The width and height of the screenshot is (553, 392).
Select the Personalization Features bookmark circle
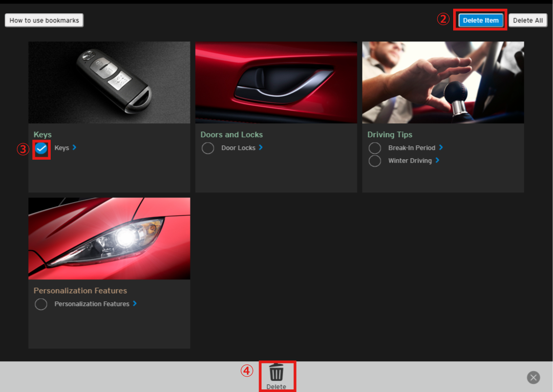click(x=41, y=304)
